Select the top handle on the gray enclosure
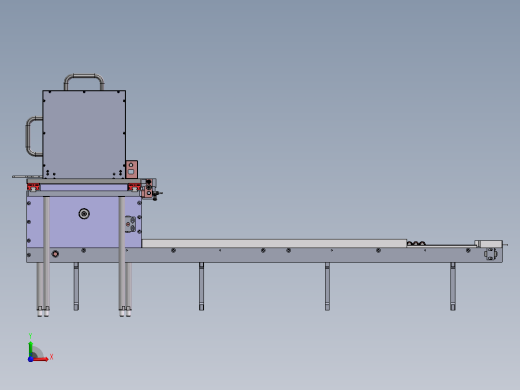The width and height of the screenshot is (520, 390). pyautogui.click(x=84, y=82)
